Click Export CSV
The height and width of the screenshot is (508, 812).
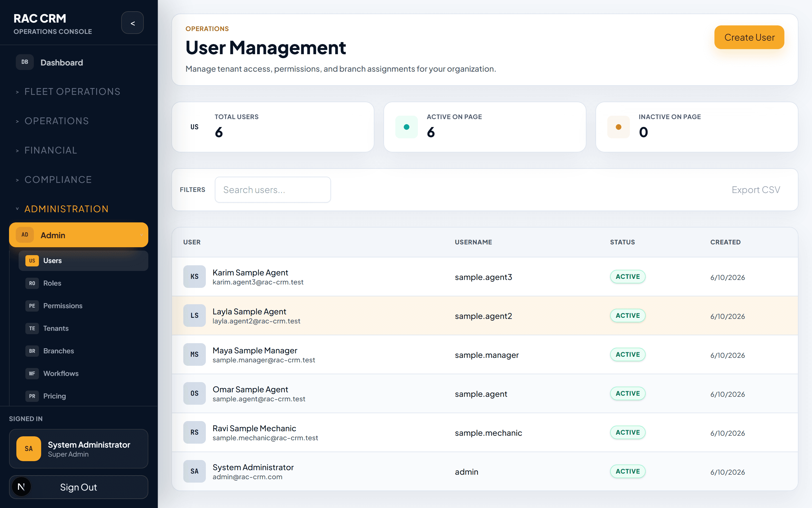[x=756, y=190]
